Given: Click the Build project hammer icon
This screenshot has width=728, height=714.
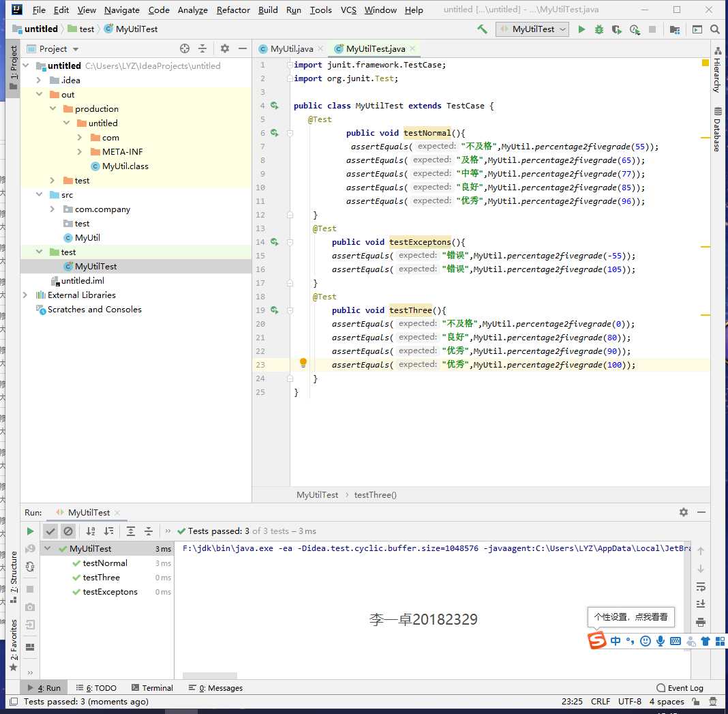Looking at the screenshot, I should point(482,29).
